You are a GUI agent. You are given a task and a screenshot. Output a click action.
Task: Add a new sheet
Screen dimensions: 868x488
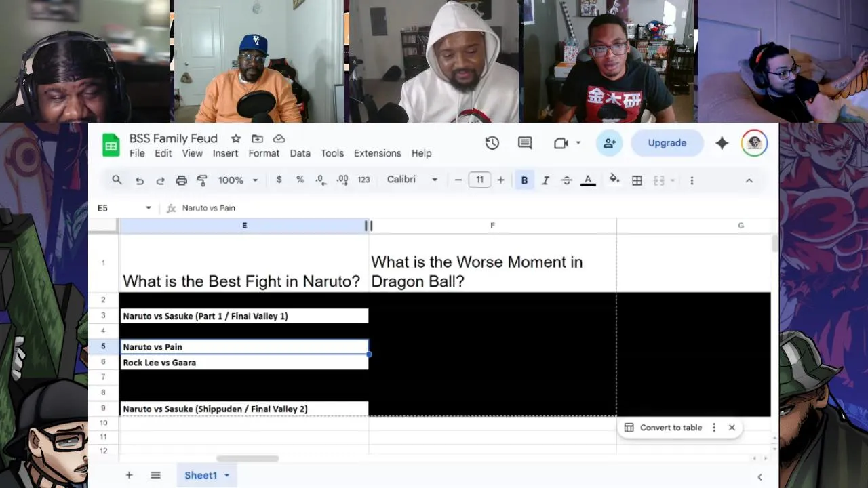pyautogui.click(x=129, y=475)
